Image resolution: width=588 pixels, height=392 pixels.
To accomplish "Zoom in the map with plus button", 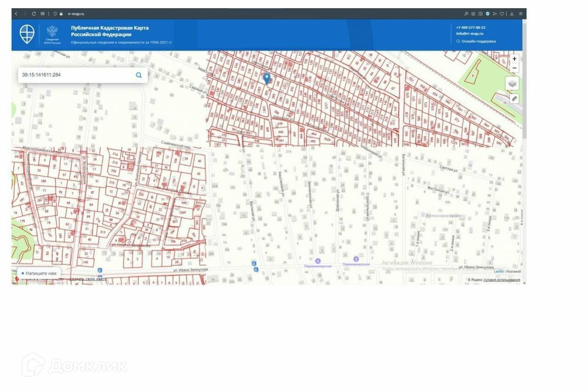I will tap(514, 59).
